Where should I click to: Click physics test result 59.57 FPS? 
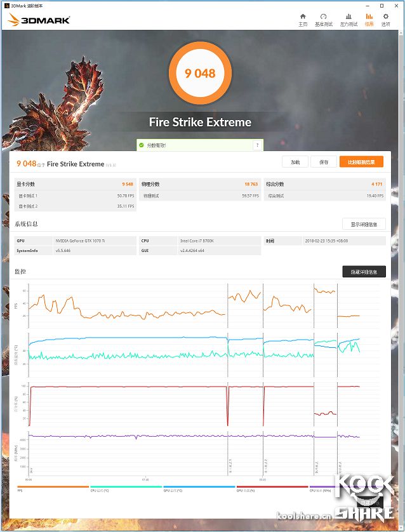point(250,196)
